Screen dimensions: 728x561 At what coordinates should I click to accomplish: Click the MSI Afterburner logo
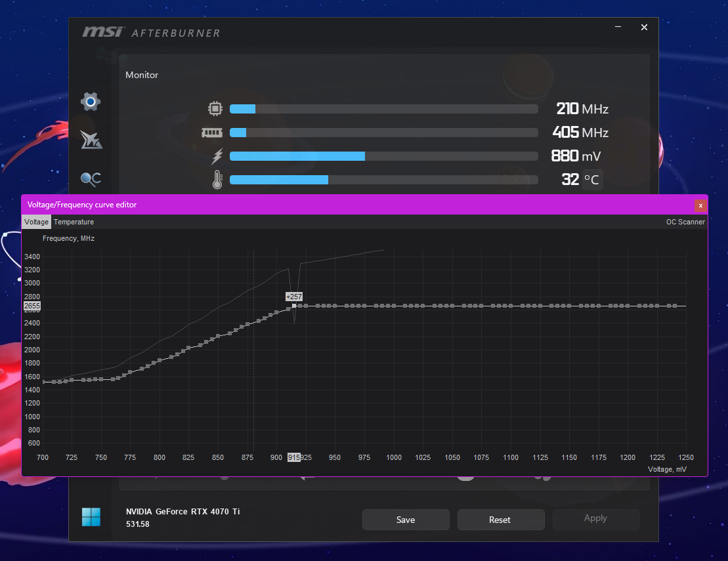(152, 32)
